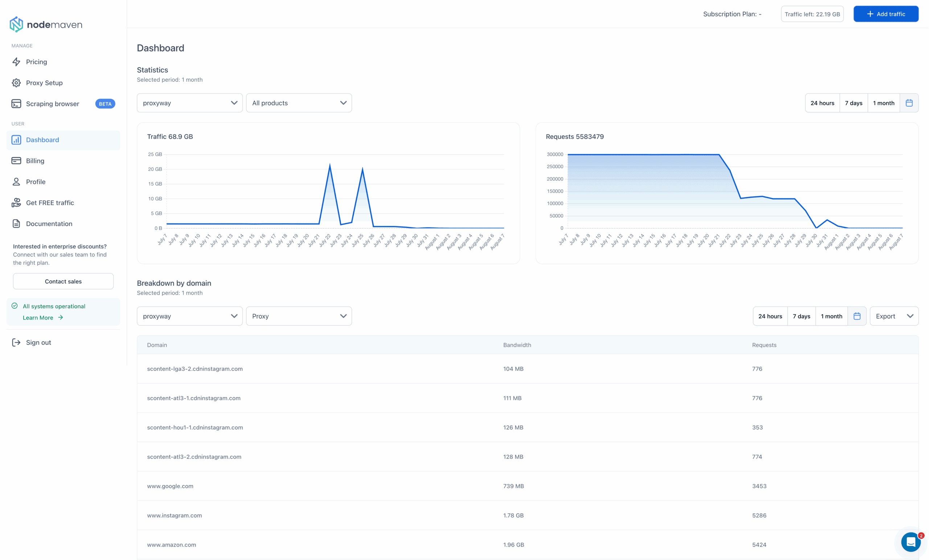Image resolution: width=929 pixels, height=560 pixels.
Task: Open the chat support bubble icon
Action: (910, 542)
